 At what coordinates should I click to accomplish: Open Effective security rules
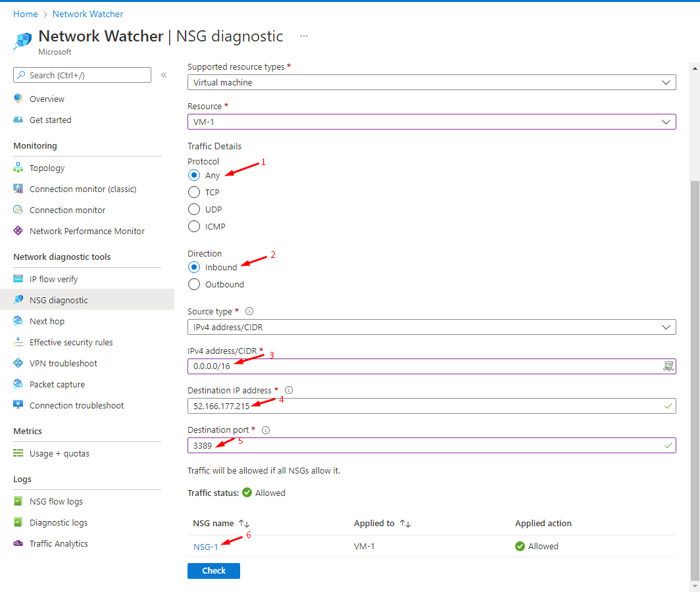pyautogui.click(x=71, y=342)
